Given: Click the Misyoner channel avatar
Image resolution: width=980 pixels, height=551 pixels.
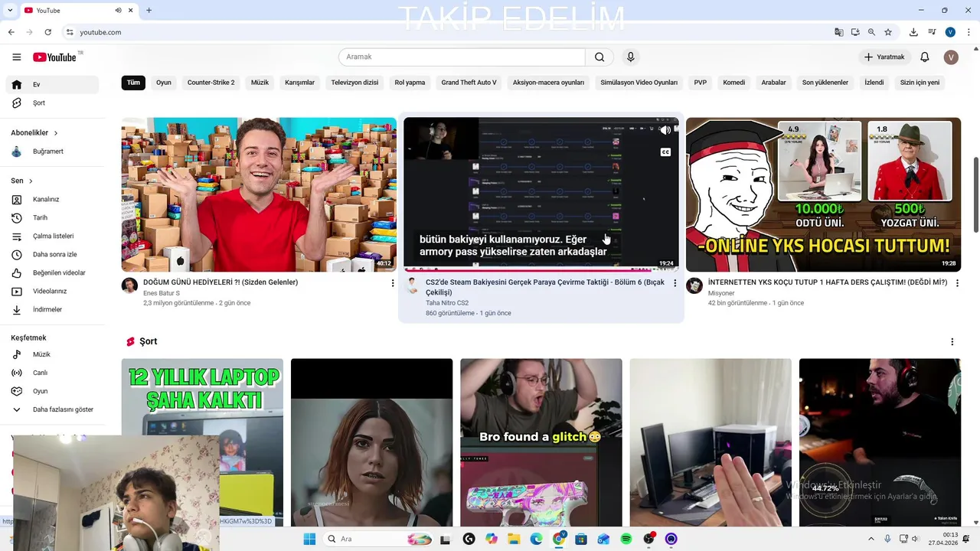Looking at the screenshot, I should click(694, 286).
